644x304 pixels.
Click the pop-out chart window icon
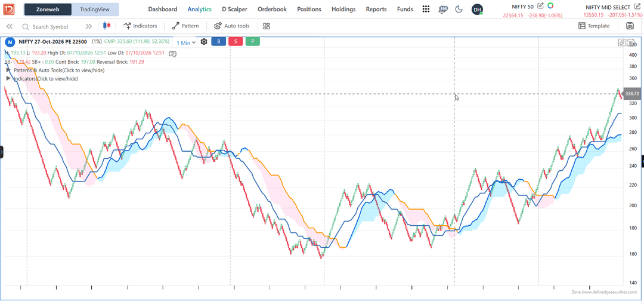click(x=622, y=42)
